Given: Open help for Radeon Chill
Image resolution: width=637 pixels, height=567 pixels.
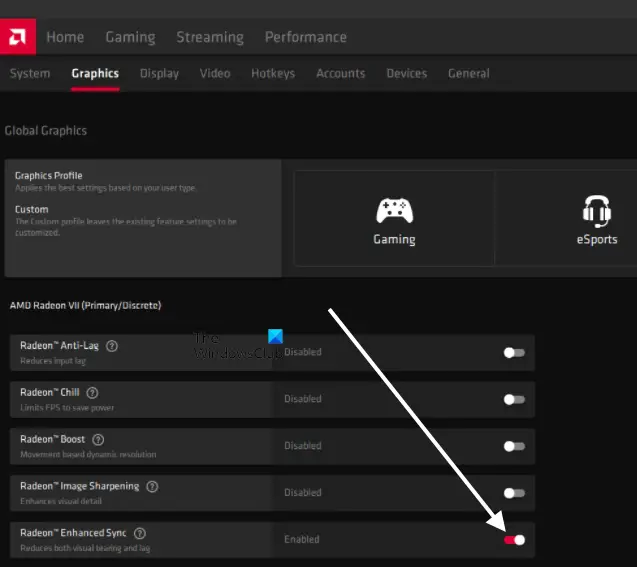Looking at the screenshot, I should click(93, 393).
